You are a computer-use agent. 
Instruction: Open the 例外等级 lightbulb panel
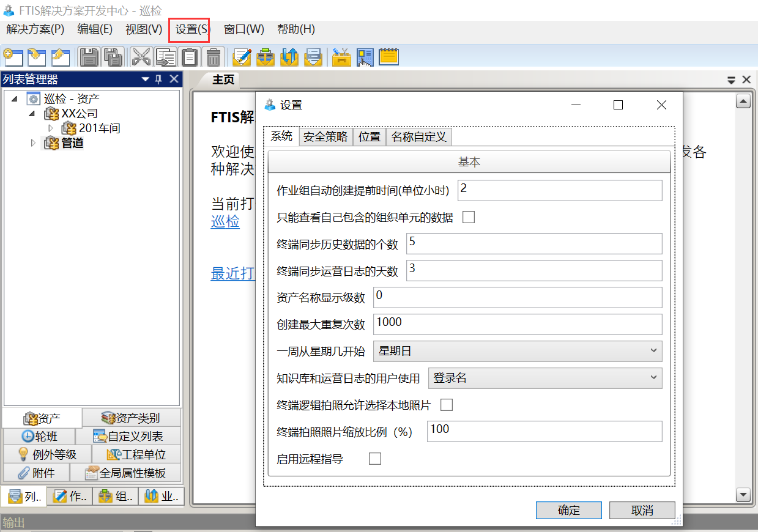[47, 454]
